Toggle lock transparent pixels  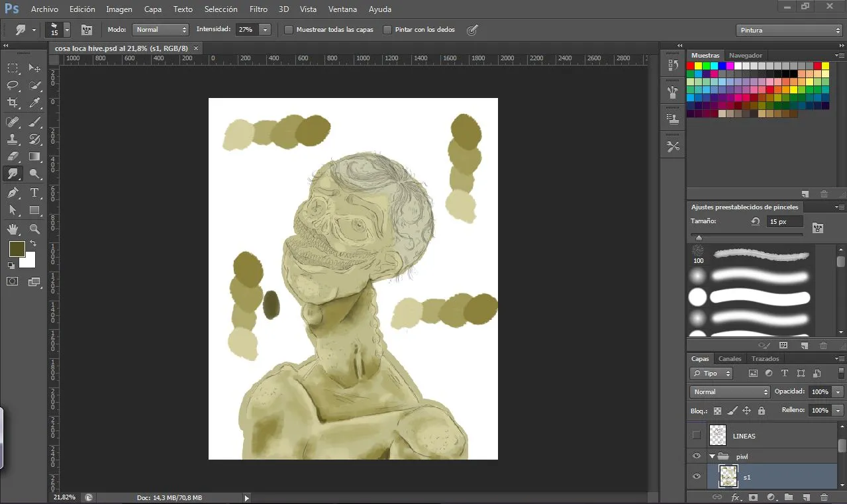click(x=717, y=411)
